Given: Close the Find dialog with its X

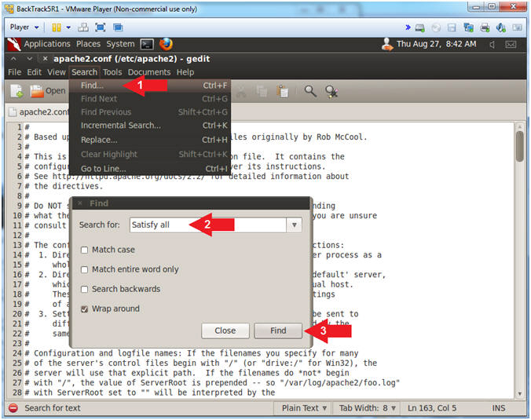Looking at the screenshot, I should click(x=80, y=203).
